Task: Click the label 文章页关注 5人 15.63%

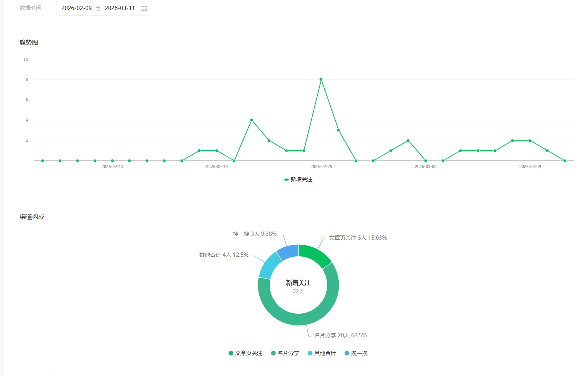Action: coord(358,238)
